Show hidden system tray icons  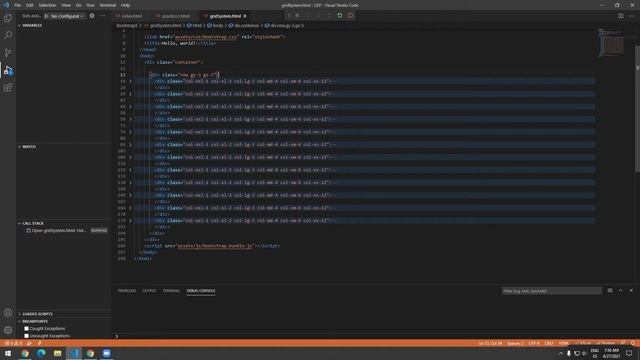pyautogui.click(x=560, y=353)
